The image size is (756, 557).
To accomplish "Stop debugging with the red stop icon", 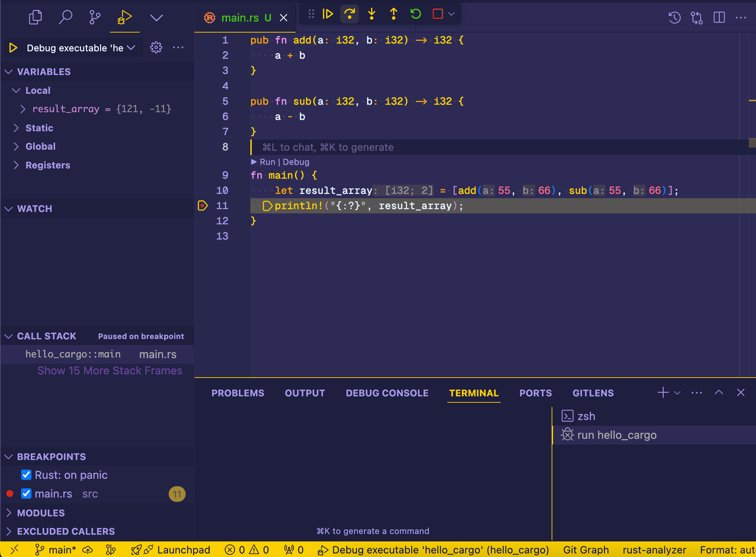I will [x=437, y=14].
